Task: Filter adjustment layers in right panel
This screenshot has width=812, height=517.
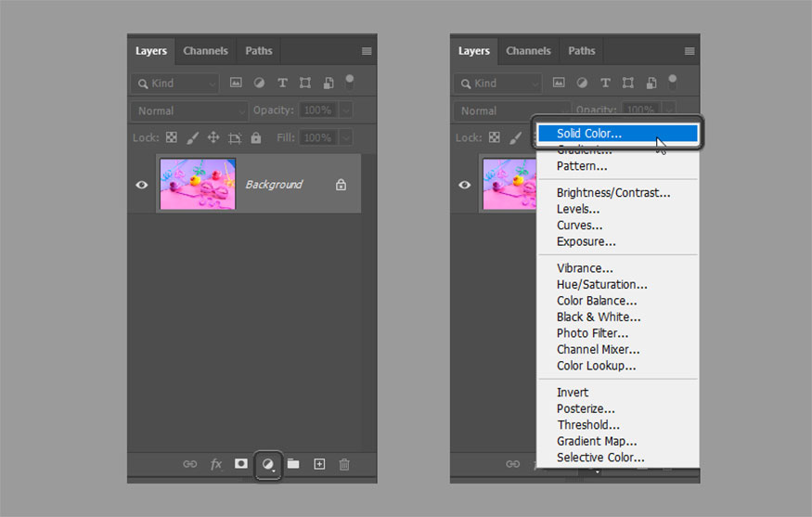Action: click(582, 83)
